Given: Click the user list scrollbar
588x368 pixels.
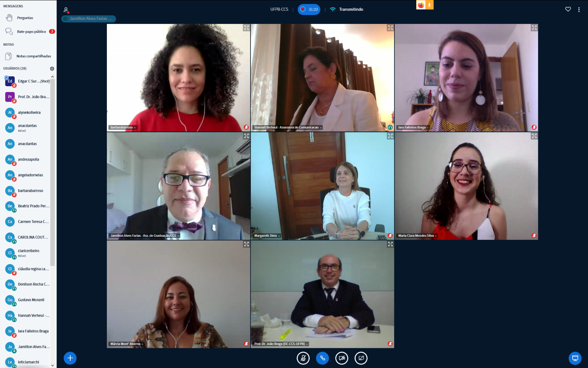Looking at the screenshot, I should 52,170.
